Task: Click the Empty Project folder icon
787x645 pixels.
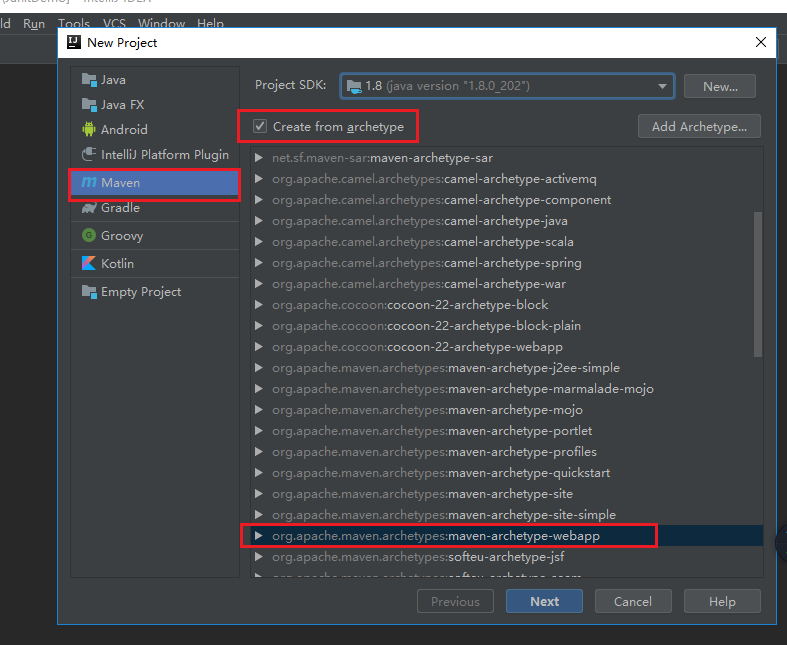Action: coord(89,292)
